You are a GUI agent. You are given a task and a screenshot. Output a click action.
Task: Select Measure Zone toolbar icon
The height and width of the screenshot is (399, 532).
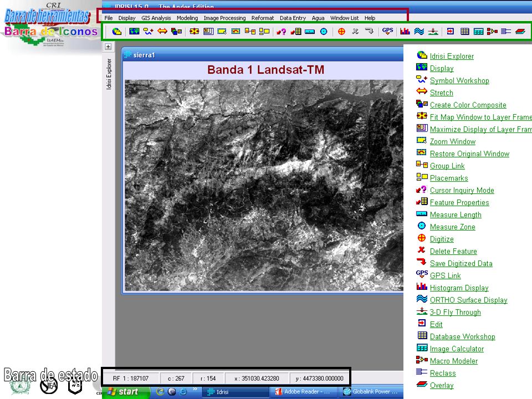coord(324,32)
